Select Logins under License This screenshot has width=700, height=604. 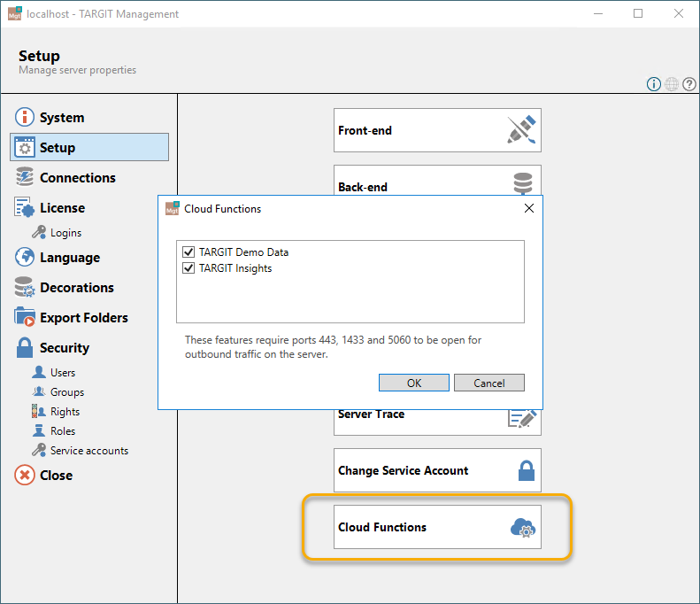coord(66,233)
